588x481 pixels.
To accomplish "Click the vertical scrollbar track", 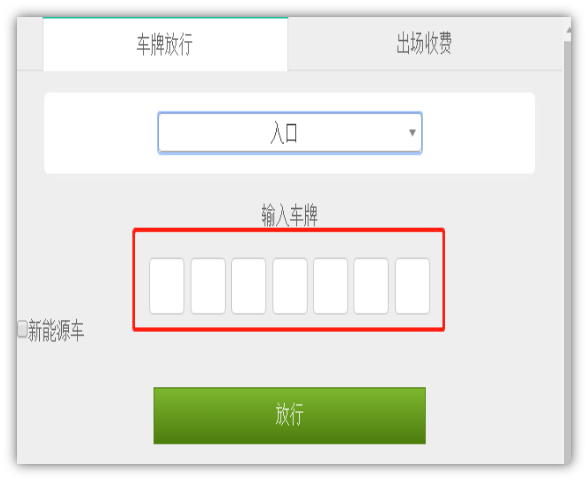I will tap(568, 252).
